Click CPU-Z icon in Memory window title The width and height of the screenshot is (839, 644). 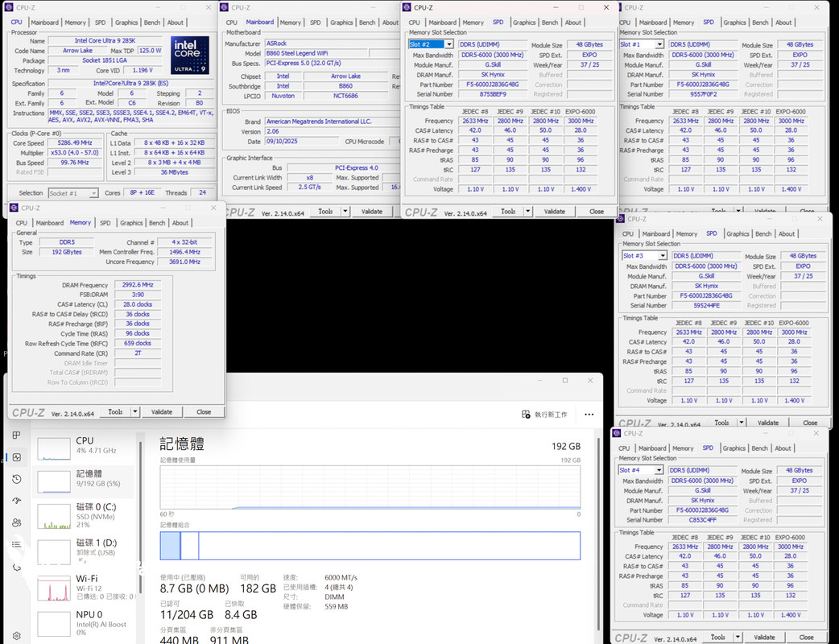[14, 208]
